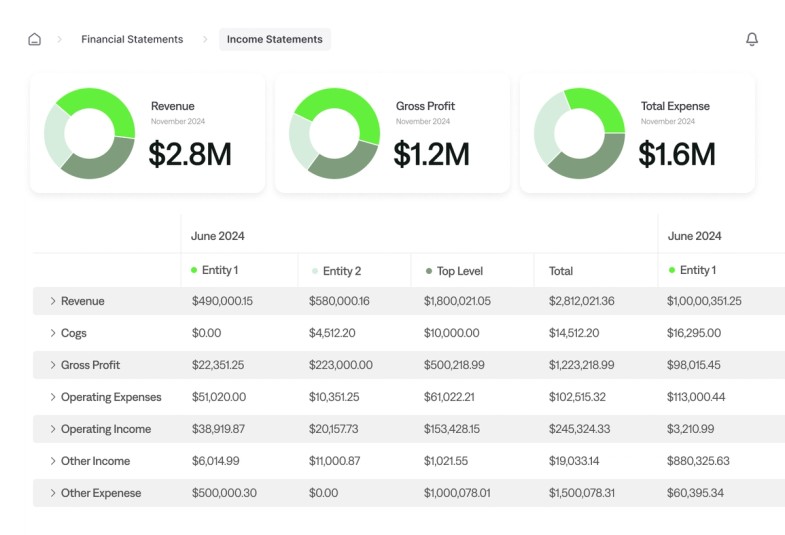
Task: Click Operating Income cell $153,428.15
Action: (452, 429)
